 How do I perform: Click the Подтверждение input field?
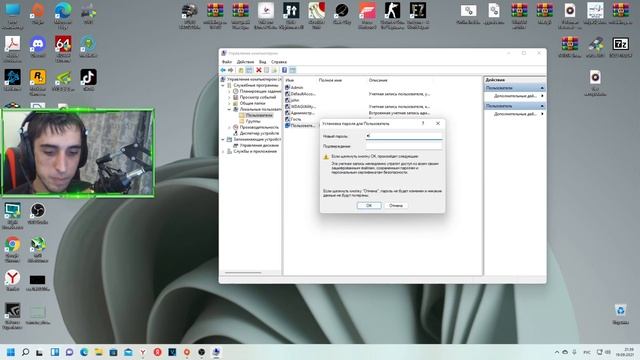coord(404,146)
